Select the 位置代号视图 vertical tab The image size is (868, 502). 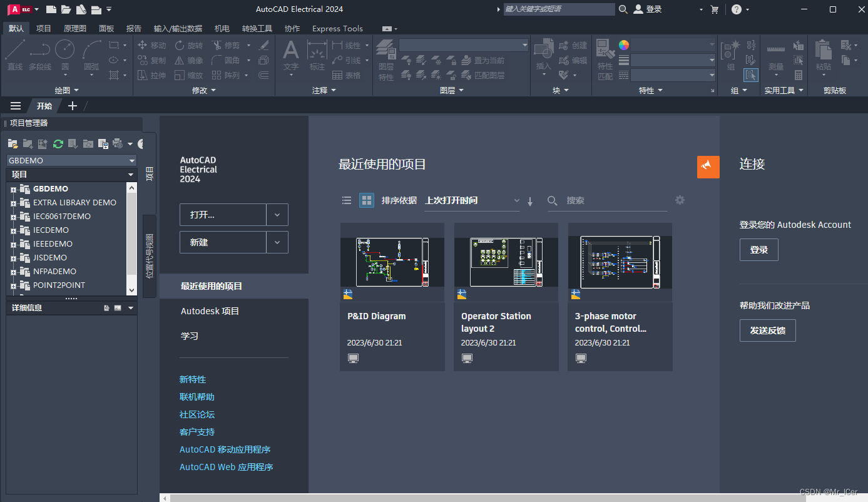click(x=150, y=256)
